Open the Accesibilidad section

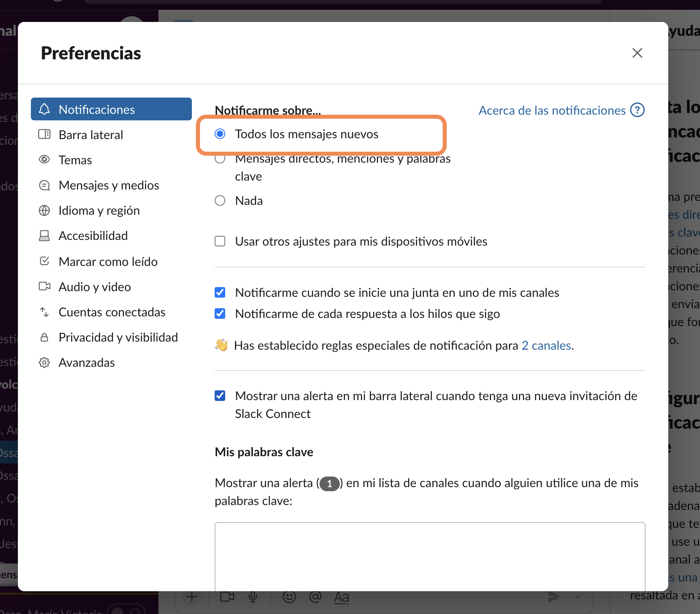(x=111, y=235)
